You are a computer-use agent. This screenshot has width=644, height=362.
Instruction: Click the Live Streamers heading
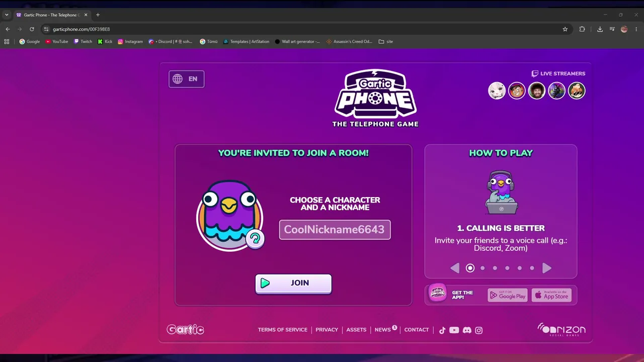pos(558,73)
